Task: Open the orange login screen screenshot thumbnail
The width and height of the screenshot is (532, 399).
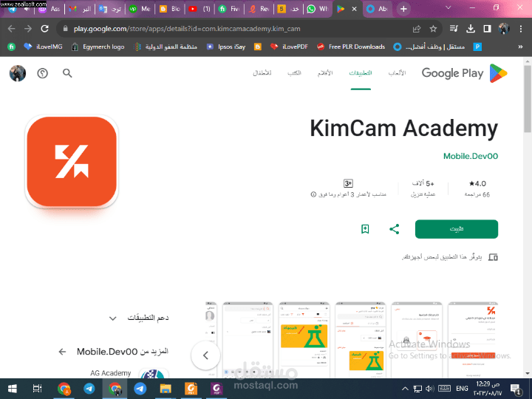Action: [x=473, y=339]
